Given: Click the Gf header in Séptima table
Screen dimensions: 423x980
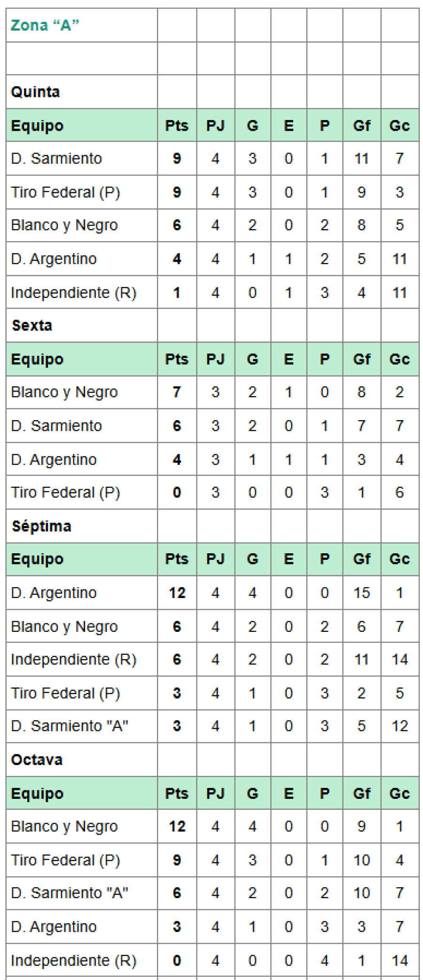Looking at the screenshot, I should coord(361,559).
